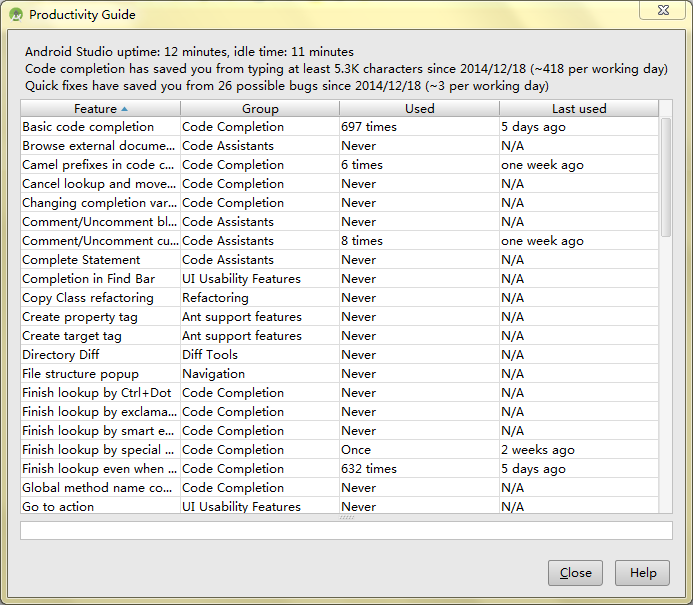Select the Cancel lookup and move... row
693x605 pixels.
click(339, 184)
